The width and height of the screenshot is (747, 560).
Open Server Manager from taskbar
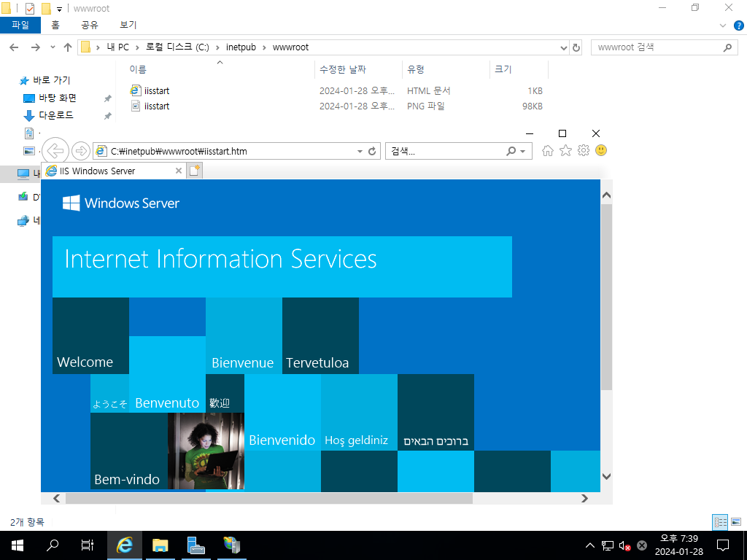pos(196,545)
